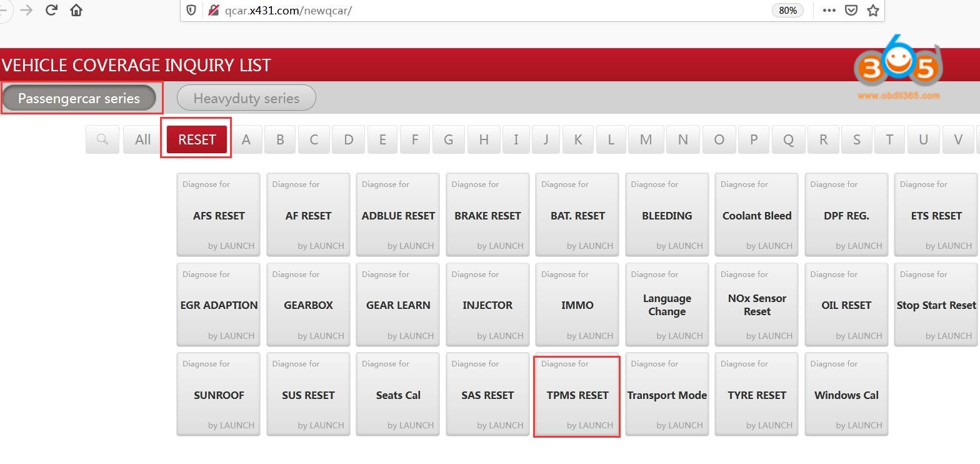Screen dimensions: 980x464
Task: Open the AF RESET tile
Action: point(308,215)
